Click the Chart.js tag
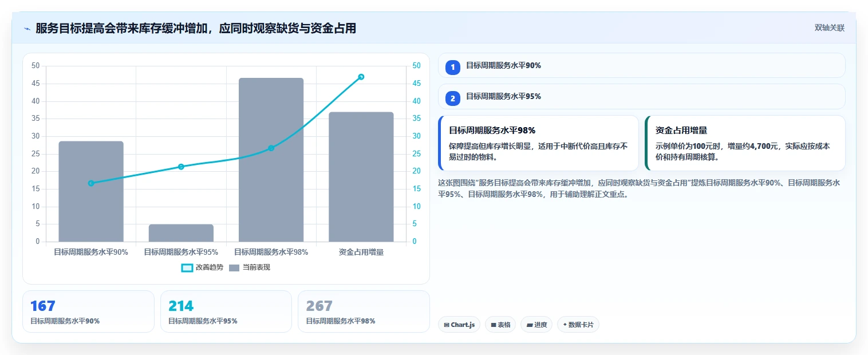Image resolution: width=868 pixels, height=355 pixels. click(459, 325)
